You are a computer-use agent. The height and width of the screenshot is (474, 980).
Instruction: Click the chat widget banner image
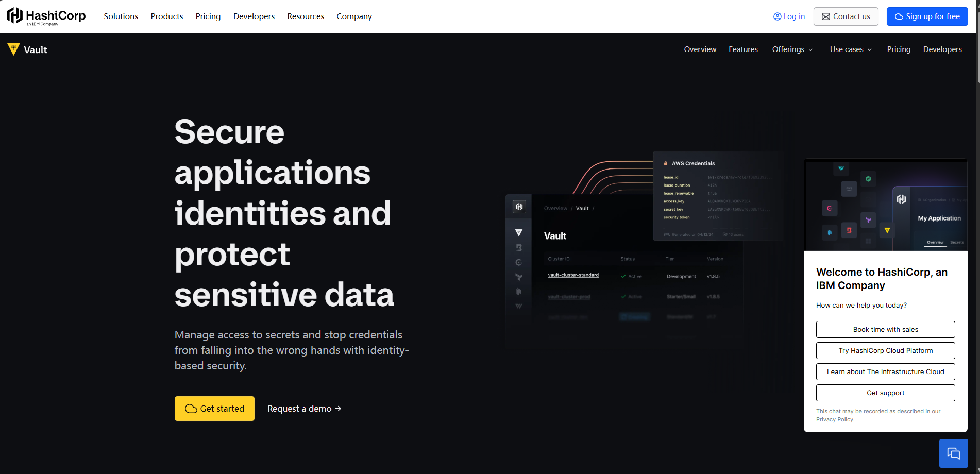tap(885, 205)
